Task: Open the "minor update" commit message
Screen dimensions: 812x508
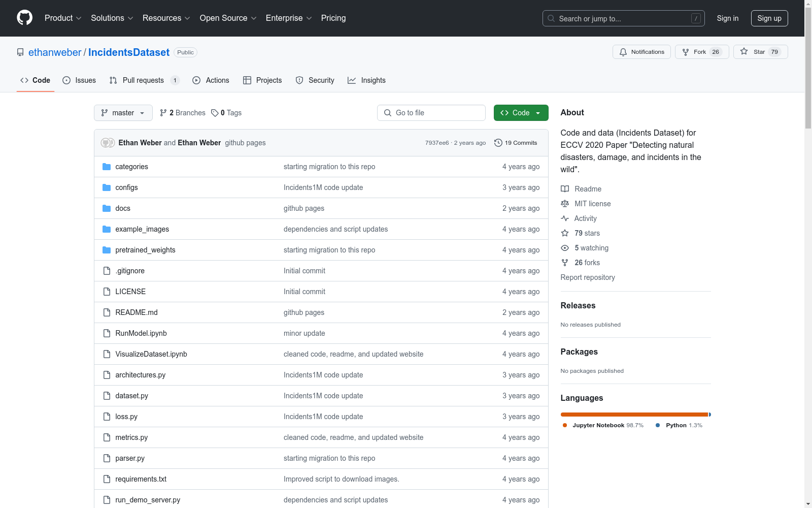Action: click(304, 333)
